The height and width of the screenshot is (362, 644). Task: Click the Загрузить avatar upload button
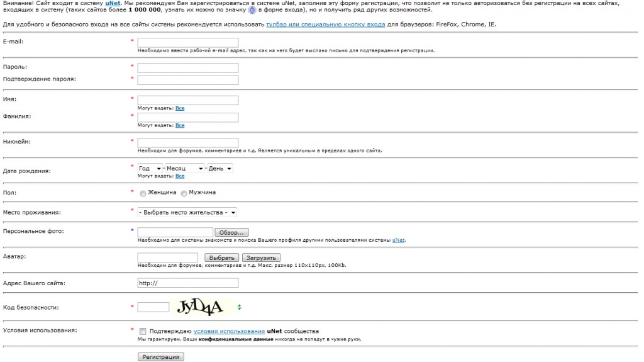pyautogui.click(x=261, y=257)
